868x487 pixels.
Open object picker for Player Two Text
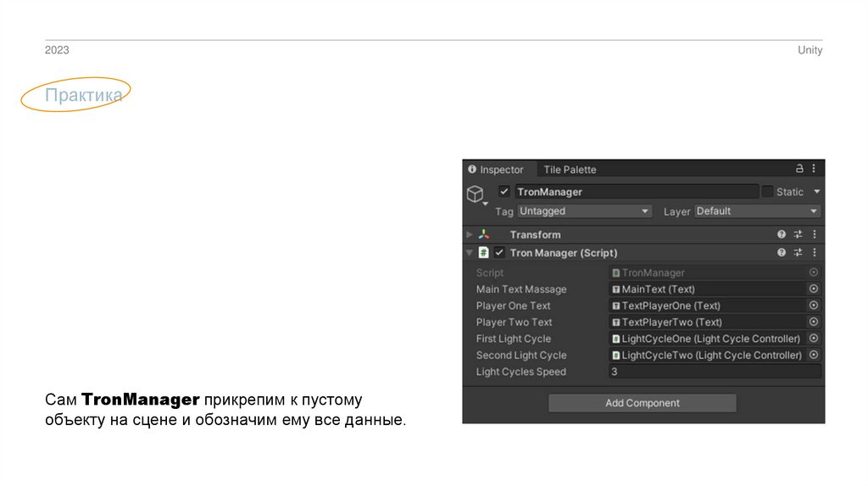(813, 322)
